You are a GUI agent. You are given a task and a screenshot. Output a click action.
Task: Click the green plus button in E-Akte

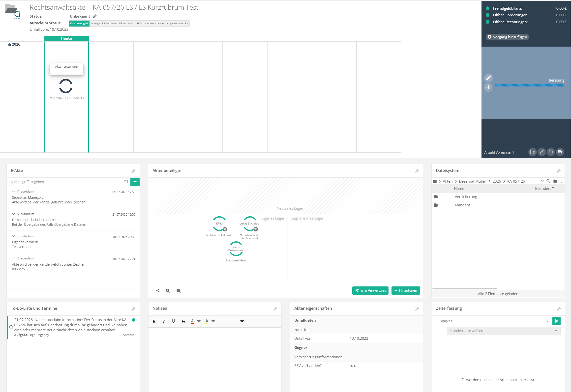(x=135, y=182)
